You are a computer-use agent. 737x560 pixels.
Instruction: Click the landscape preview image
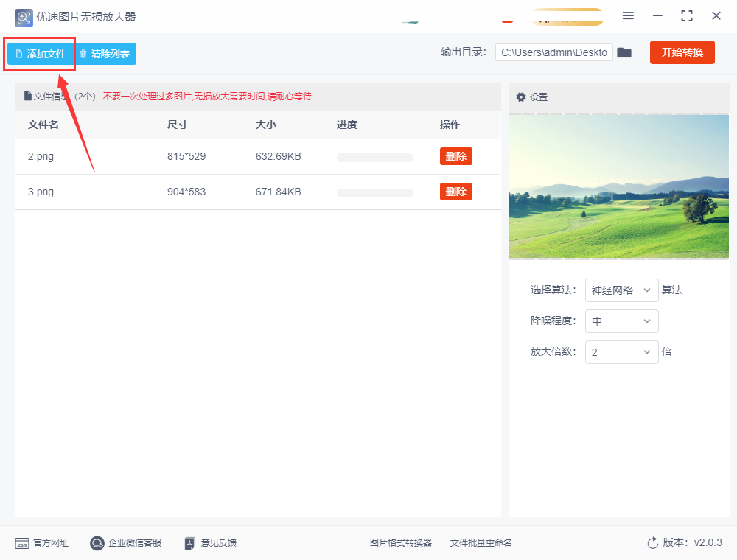(x=618, y=186)
